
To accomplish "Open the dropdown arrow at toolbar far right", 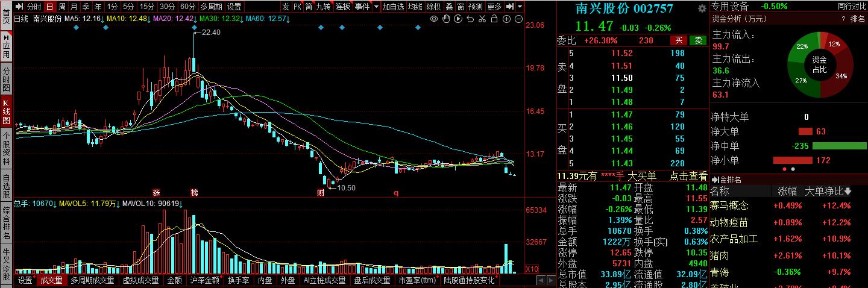I will [520, 7].
